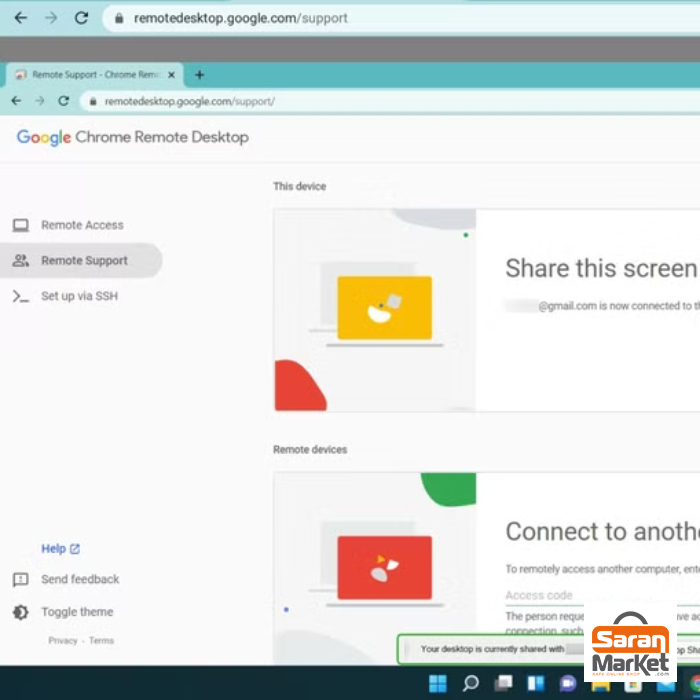
Task: Click the Google Chrome Remote Desktop logo
Action: tap(132, 137)
